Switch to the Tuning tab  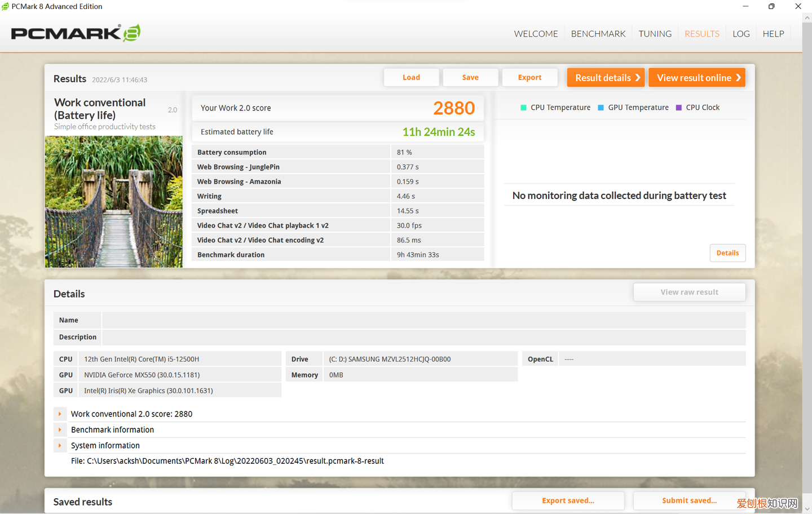tap(655, 34)
